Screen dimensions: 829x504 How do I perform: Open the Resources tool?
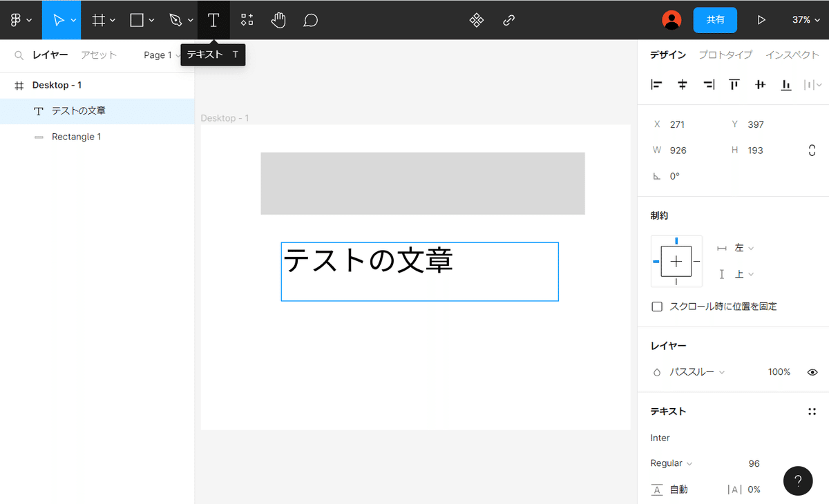(247, 20)
